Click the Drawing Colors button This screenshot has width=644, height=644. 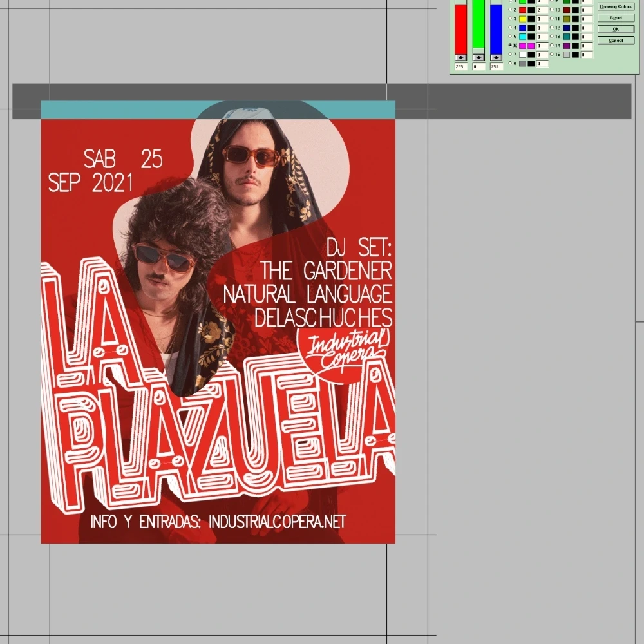pyautogui.click(x=616, y=6)
